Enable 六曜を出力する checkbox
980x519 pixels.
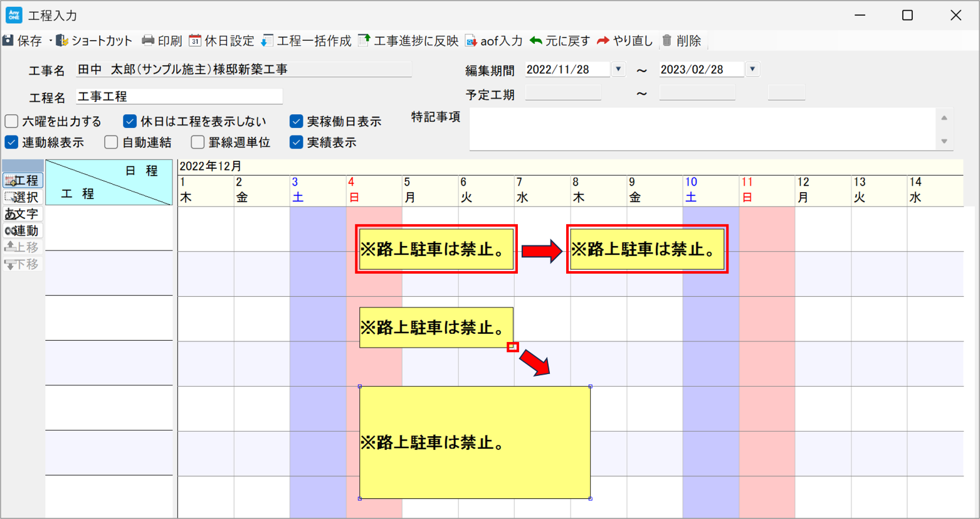[12, 121]
